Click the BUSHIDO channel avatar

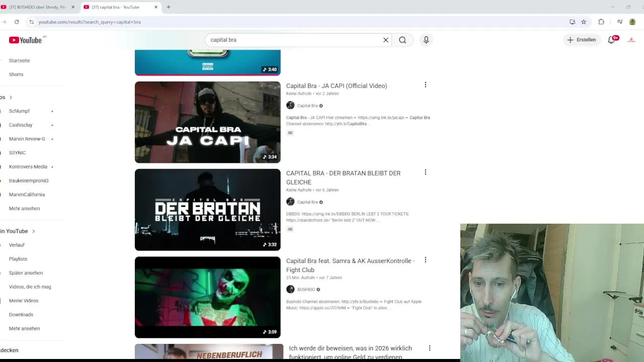click(290, 289)
